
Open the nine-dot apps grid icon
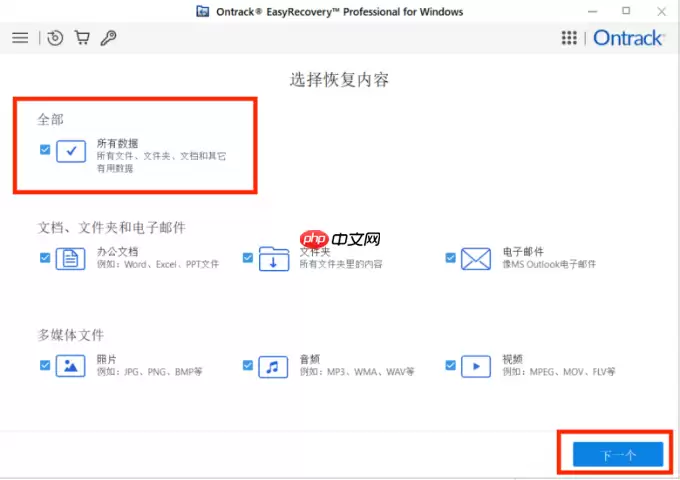[x=569, y=38]
